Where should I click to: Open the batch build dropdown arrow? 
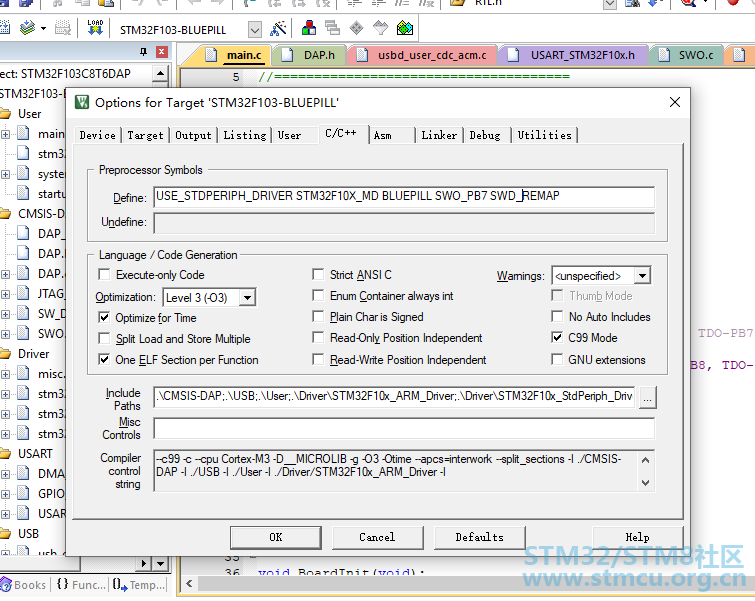43,28
